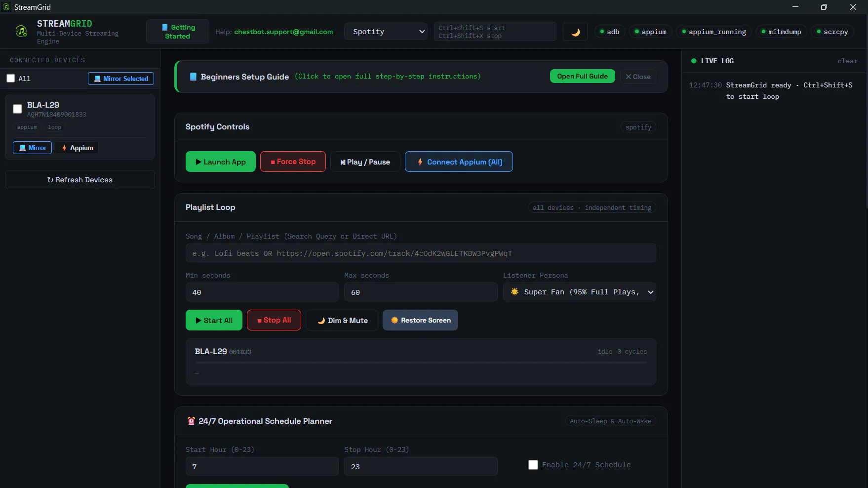This screenshot has width=868, height=488.
Task: Start Appium for BLA-L29 device
Action: click(77, 148)
